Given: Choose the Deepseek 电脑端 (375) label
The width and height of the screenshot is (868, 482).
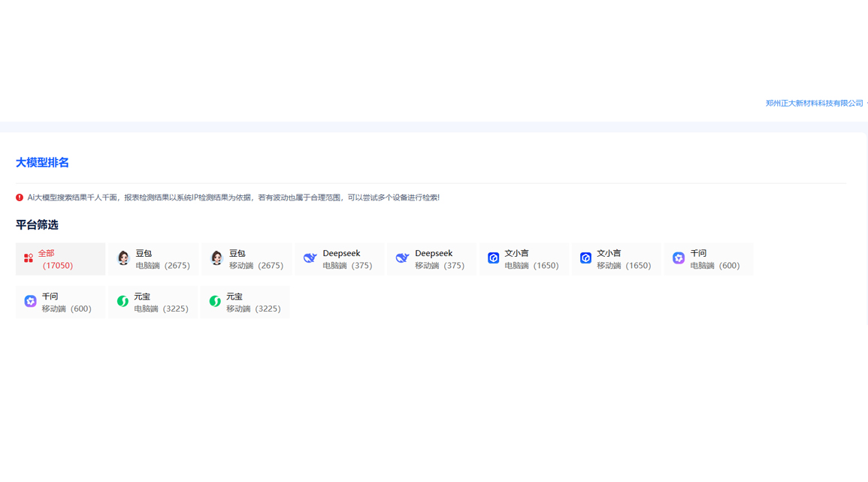Looking at the screenshot, I should click(347, 259).
